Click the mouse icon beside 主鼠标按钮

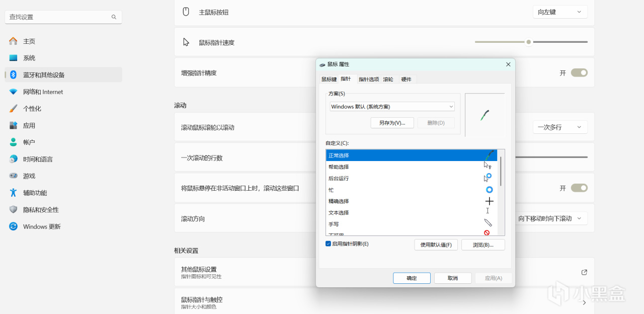[186, 12]
